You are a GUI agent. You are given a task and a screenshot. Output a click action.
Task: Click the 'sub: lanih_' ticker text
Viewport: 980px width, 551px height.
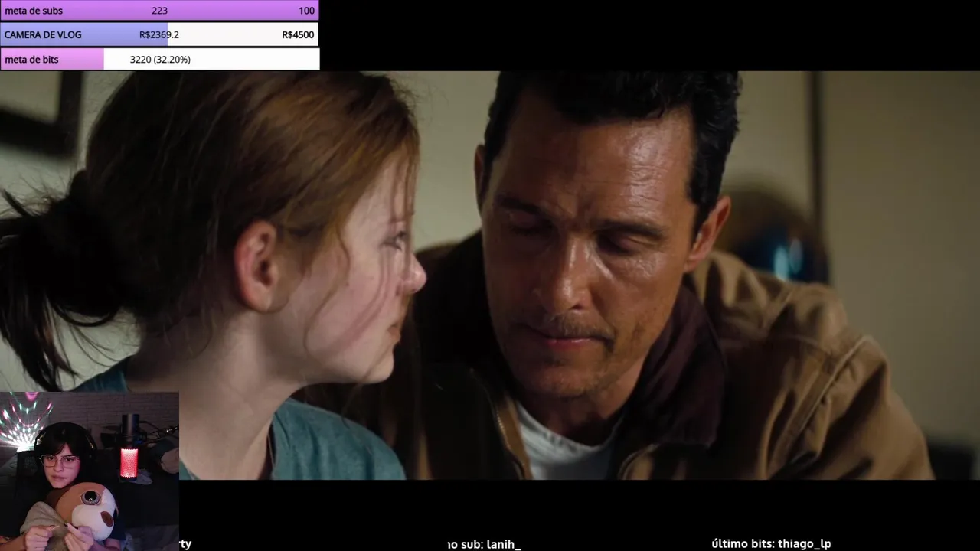pyautogui.click(x=490, y=544)
